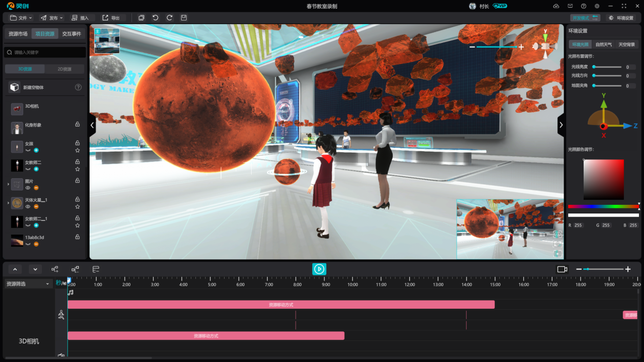Viewport: 644px width, 362px height.
Task: Click the save disk icon
Action: click(x=184, y=18)
